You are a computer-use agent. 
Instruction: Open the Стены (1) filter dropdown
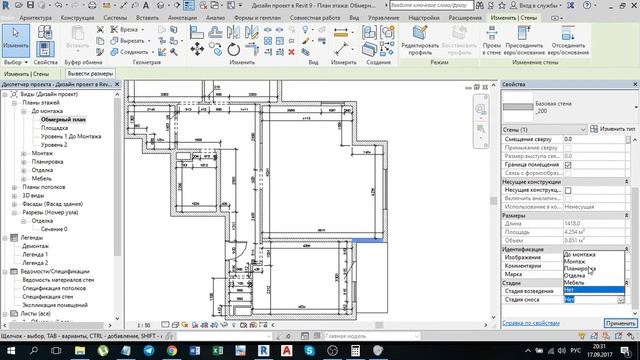(x=544, y=129)
